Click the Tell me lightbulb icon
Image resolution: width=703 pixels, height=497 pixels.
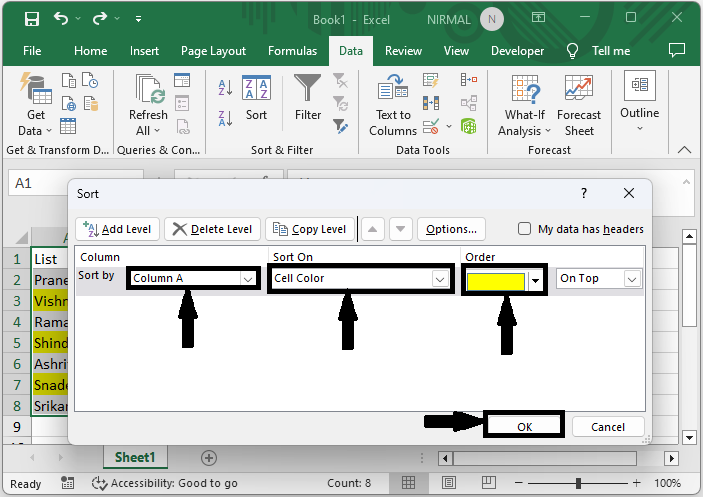coord(573,51)
